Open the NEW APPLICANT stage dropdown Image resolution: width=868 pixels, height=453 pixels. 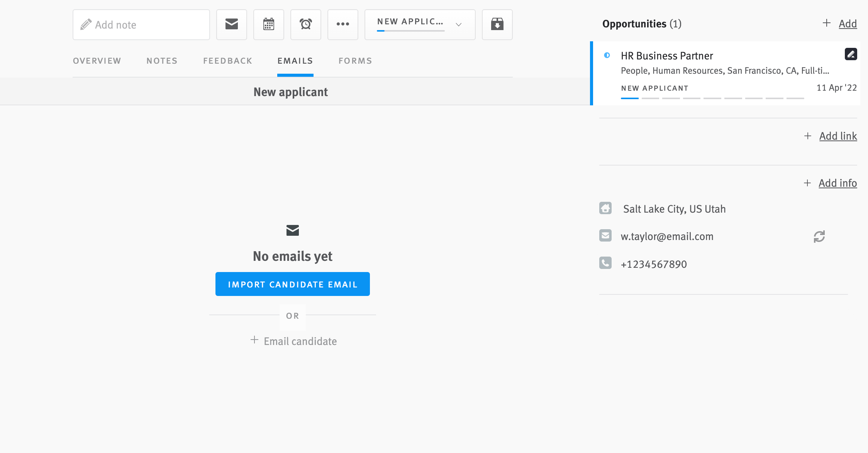coord(410,22)
